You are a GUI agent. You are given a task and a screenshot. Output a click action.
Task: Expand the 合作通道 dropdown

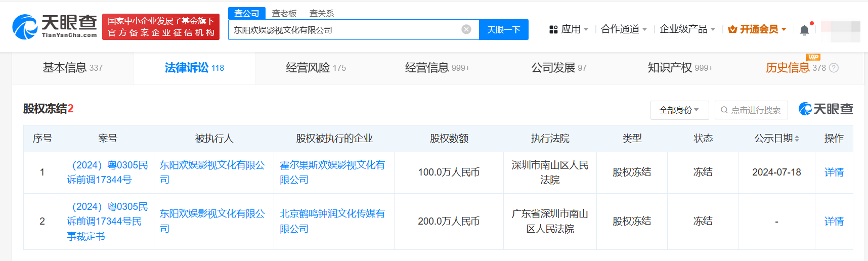coord(644,29)
